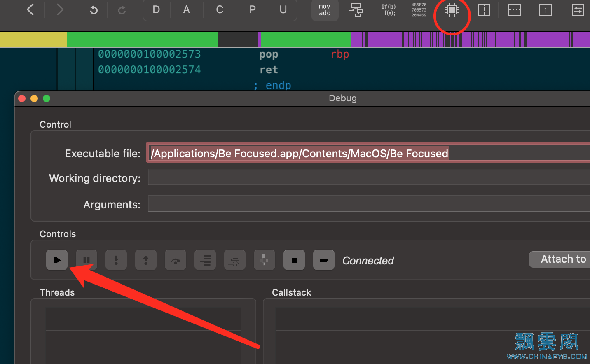Click the boxed number 1 panel icon
Viewport: 590px width, 364px height.
(x=546, y=10)
